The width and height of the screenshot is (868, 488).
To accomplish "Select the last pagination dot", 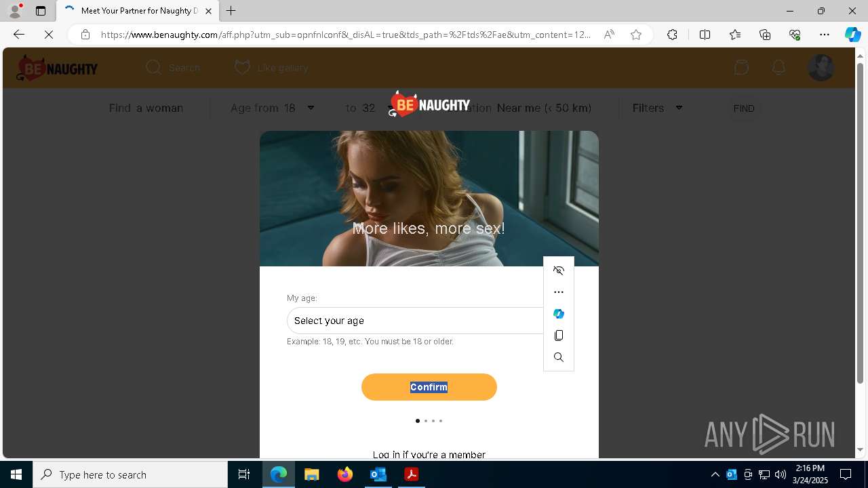I will [441, 421].
